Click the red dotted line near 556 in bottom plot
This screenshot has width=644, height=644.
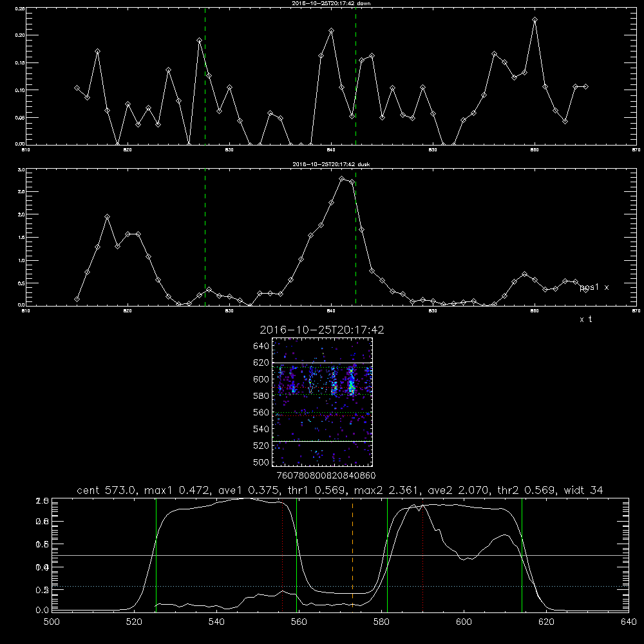click(x=283, y=556)
